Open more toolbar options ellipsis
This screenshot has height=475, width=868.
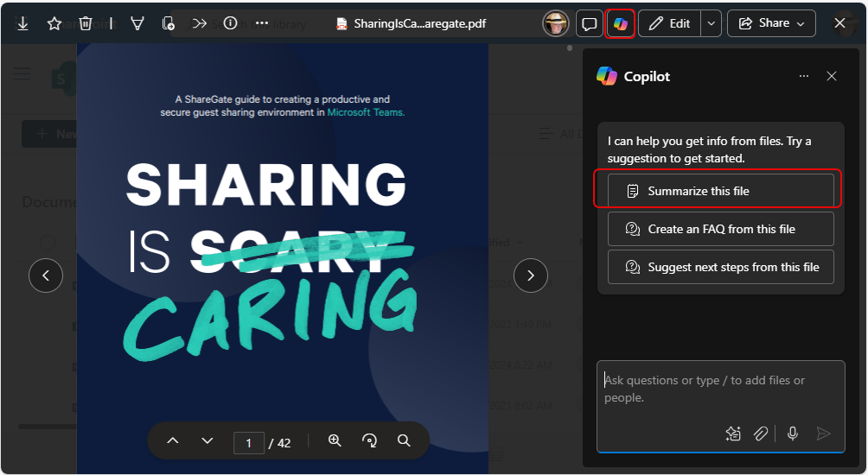click(262, 23)
